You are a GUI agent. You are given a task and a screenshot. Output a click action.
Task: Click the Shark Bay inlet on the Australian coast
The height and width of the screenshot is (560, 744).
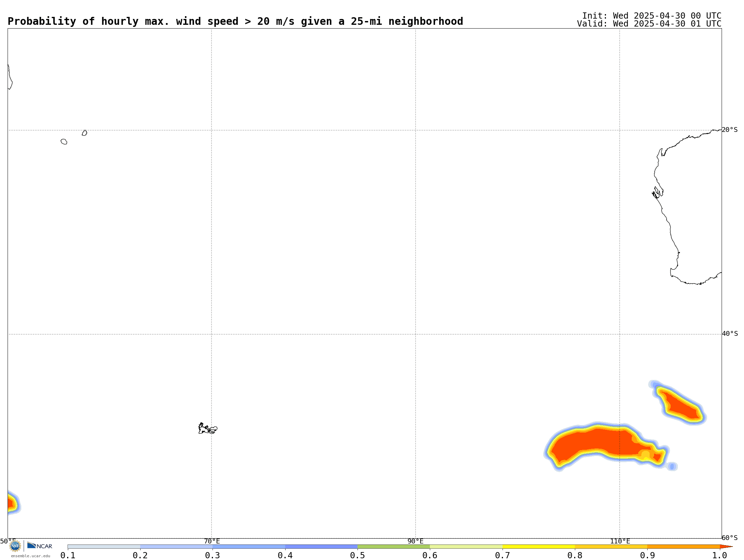click(x=657, y=192)
